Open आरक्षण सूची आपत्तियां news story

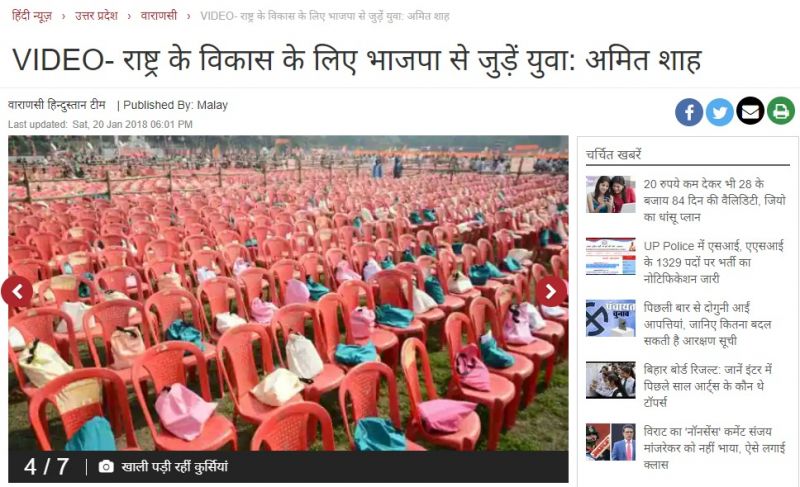tap(707, 324)
